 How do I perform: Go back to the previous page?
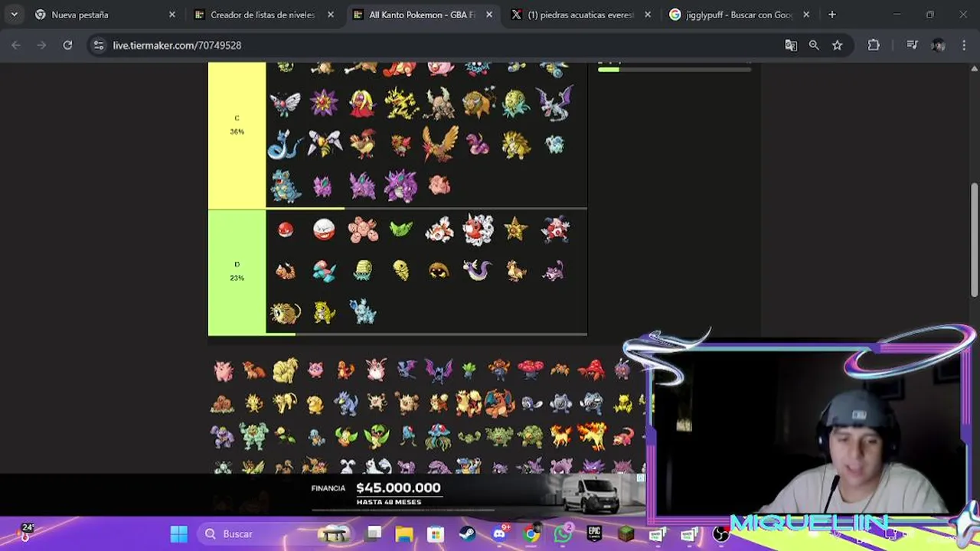[x=16, y=45]
